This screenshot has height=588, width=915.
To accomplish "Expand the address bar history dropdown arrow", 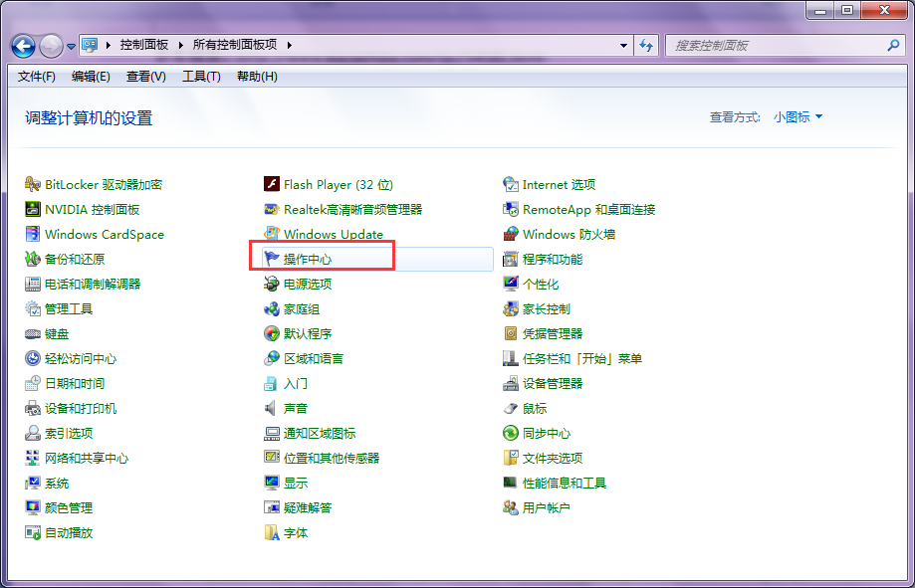I will pos(623,45).
